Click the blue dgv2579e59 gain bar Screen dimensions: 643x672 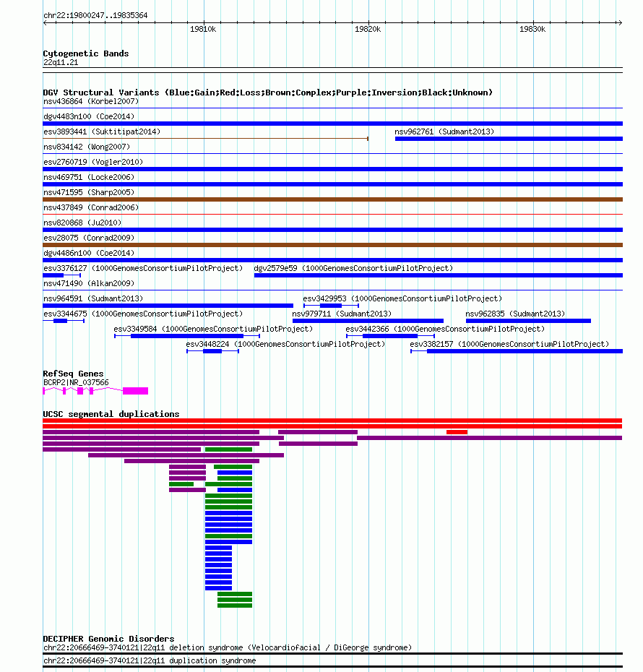[439, 275]
